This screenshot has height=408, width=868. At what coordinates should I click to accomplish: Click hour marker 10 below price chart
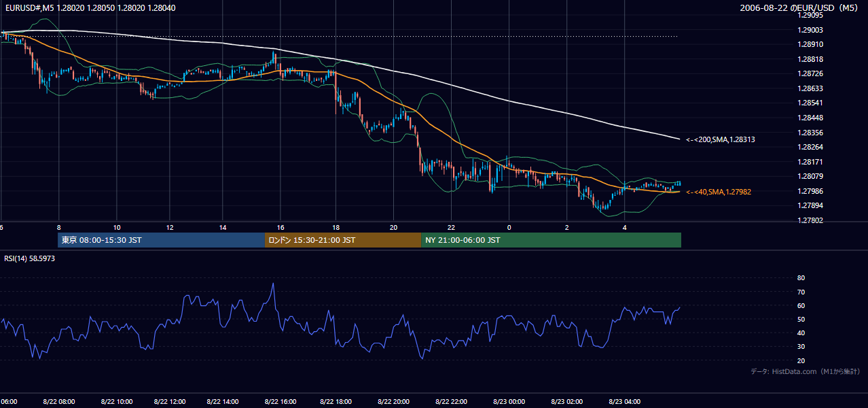[x=117, y=228]
